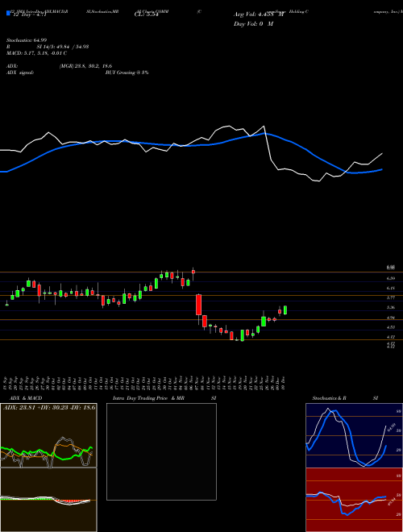Click the large red gap-down candle
Viewport: 403px width, 532px height.
pyautogui.click(x=199, y=305)
